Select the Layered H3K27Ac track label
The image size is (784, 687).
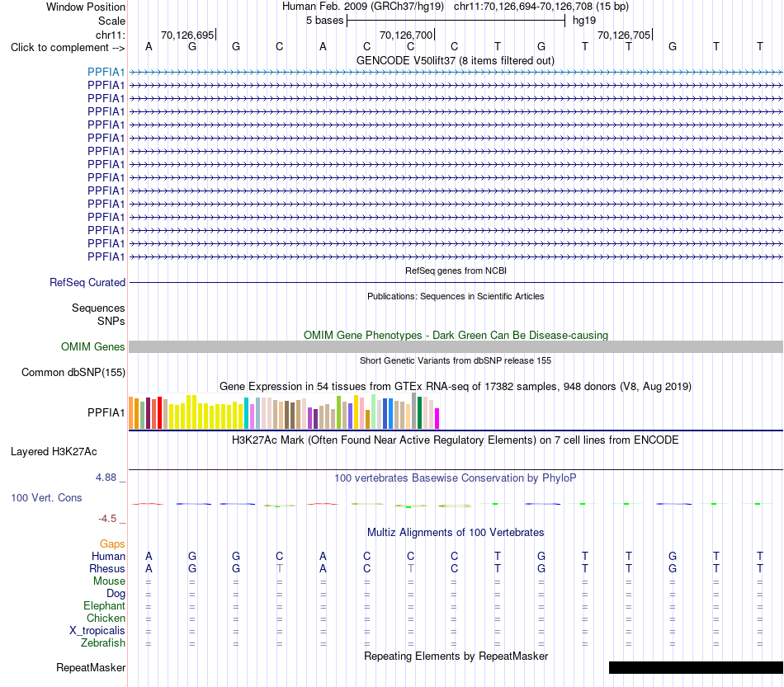(54, 452)
